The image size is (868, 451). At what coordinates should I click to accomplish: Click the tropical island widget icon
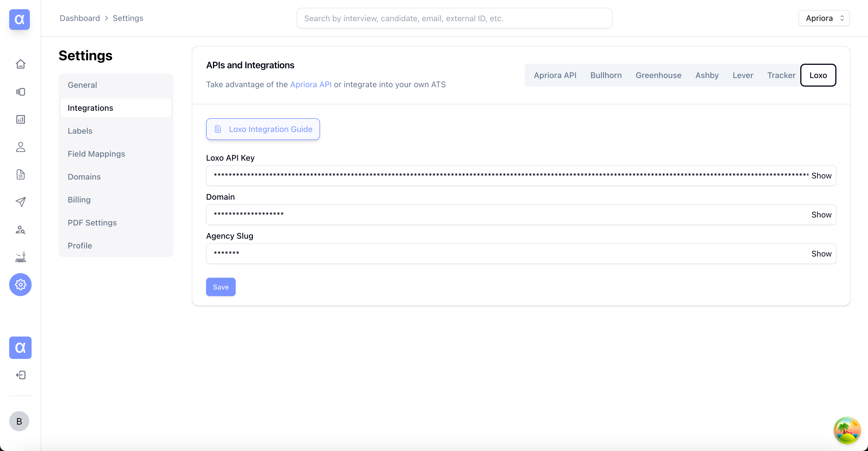pyautogui.click(x=847, y=430)
